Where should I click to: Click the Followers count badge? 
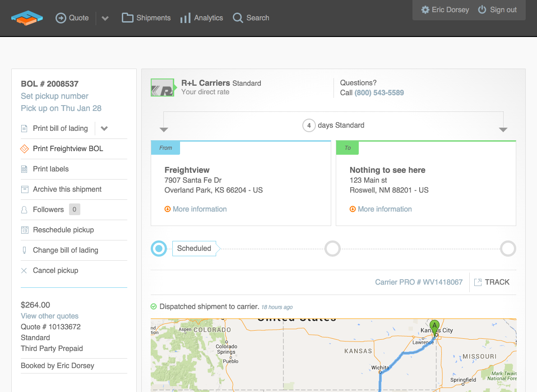pos(74,209)
